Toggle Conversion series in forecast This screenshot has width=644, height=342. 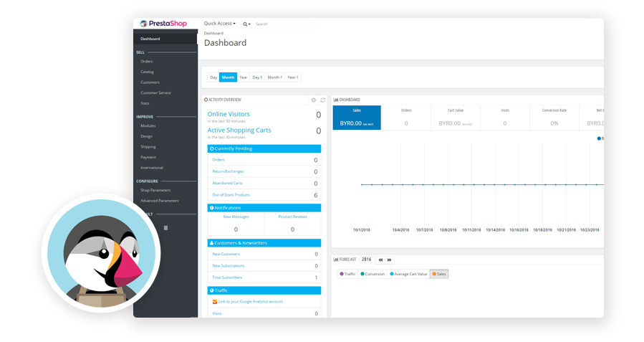click(373, 274)
